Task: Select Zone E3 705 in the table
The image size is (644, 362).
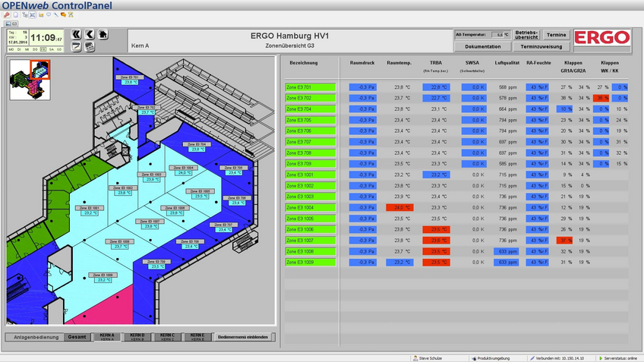Action: 311,120
